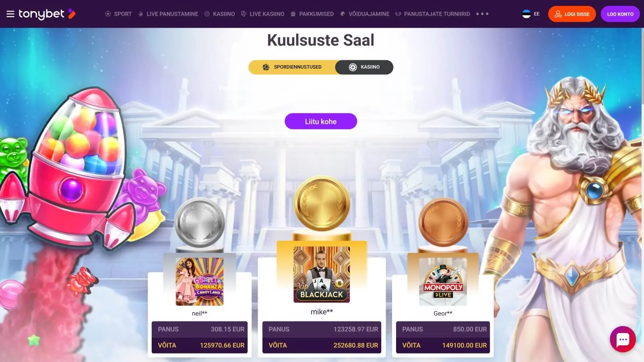The image size is (644, 362).
Task: Open the VIP Blackjack game thumbnail
Action: click(322, 274)
